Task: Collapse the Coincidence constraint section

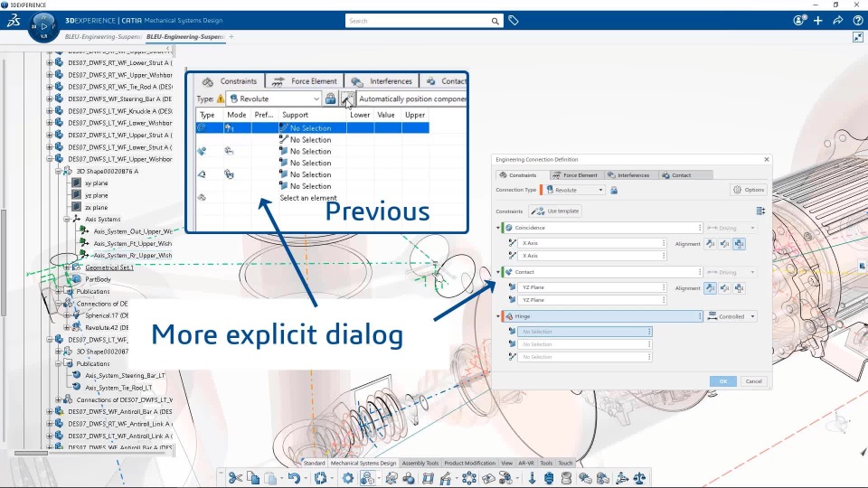Action: pos(497,228)
